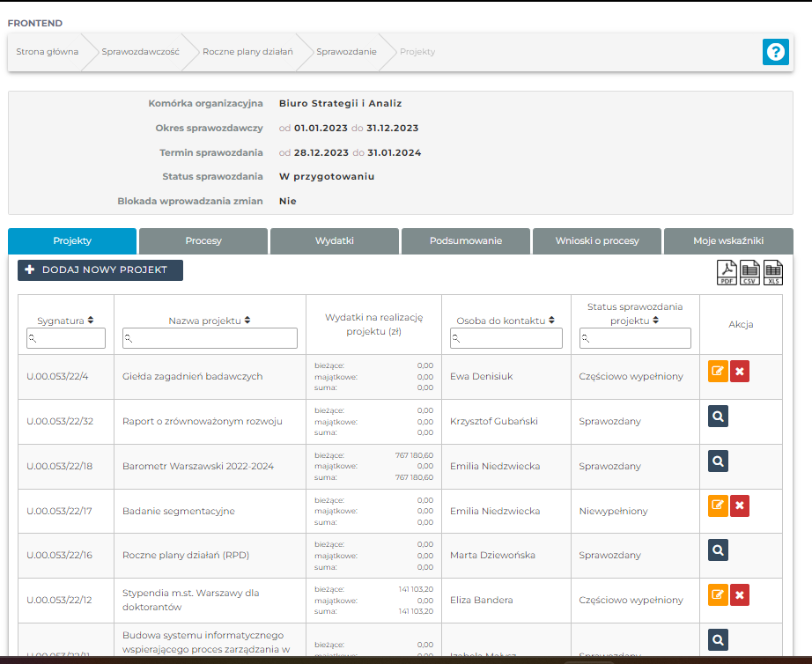The image size is (812, 664).
Task: Click the Nazwa projektu filter field
Action: click(210, 338)
